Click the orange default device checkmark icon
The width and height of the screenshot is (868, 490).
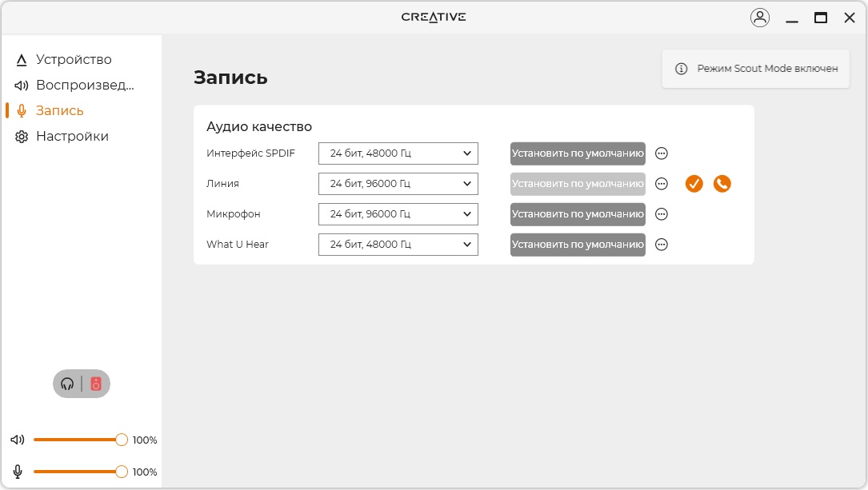pyautogui.click(x=694, y=184)
